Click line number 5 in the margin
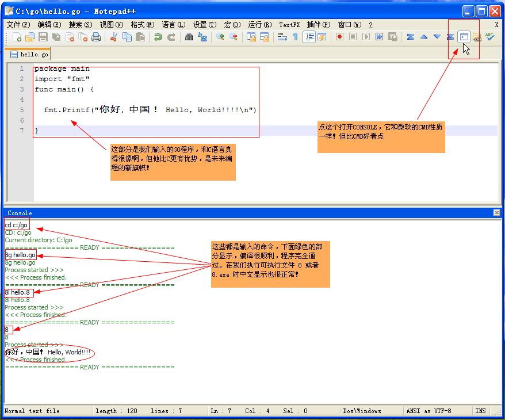505x420 pixels. click(22, 110)
